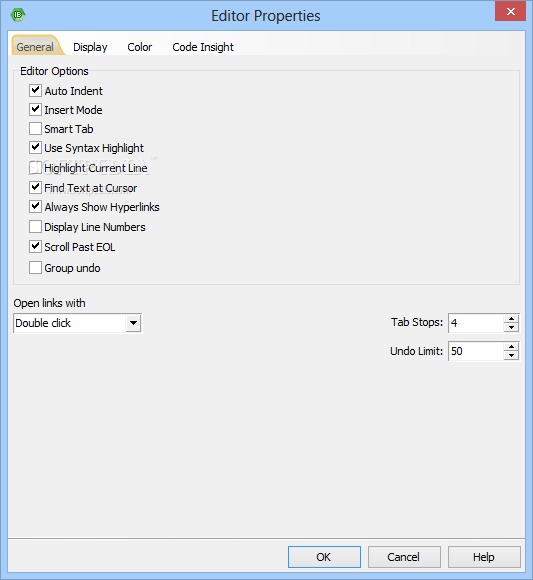Confirm settings with OK button

pos(324,557)
